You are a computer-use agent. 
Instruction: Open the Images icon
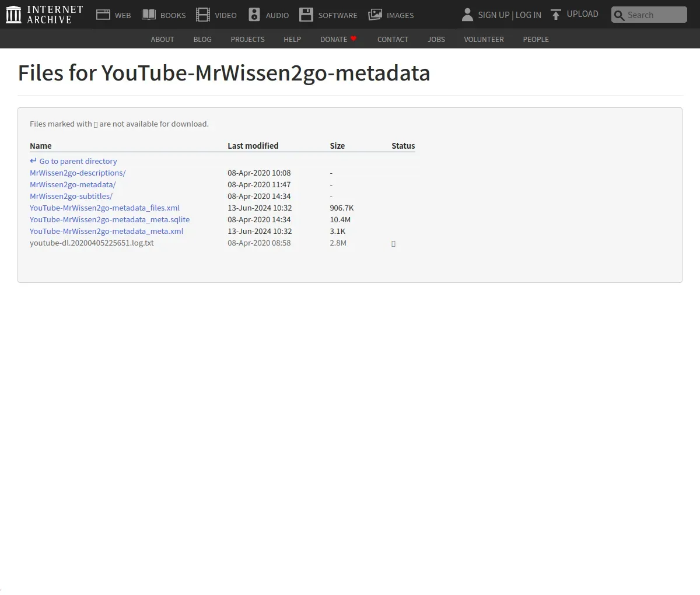(x=375, y=15)
